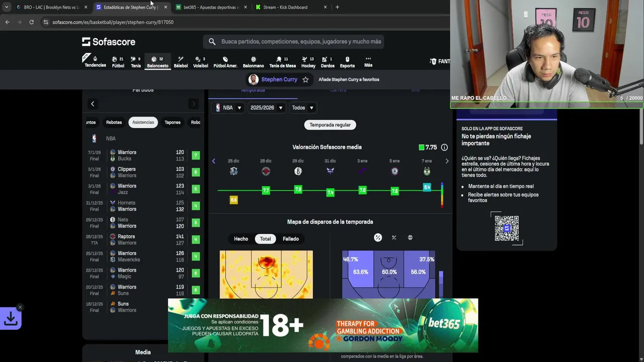Viewport: 644px width, 362px height.
Task: Click the 6.6 rating marker
Action: pos(233,200)
